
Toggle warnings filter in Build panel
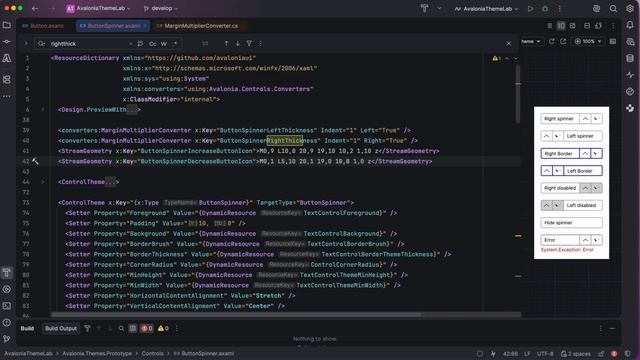point(163,328)
